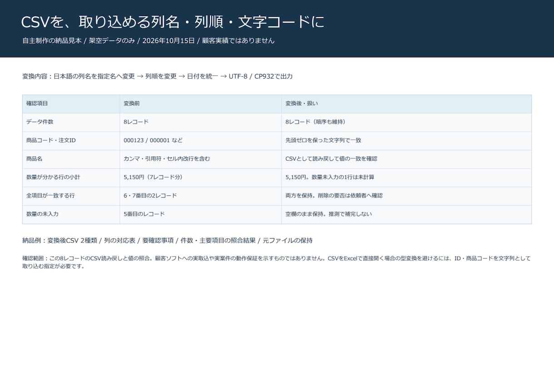Click the '数量の未入力' row label
The image size is (554, 392).
click(71, 214)
